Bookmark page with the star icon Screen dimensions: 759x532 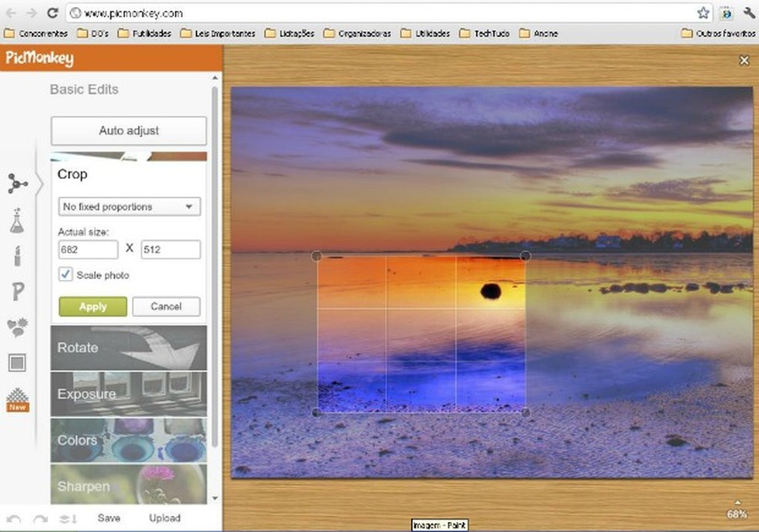(x=703, y=13)
